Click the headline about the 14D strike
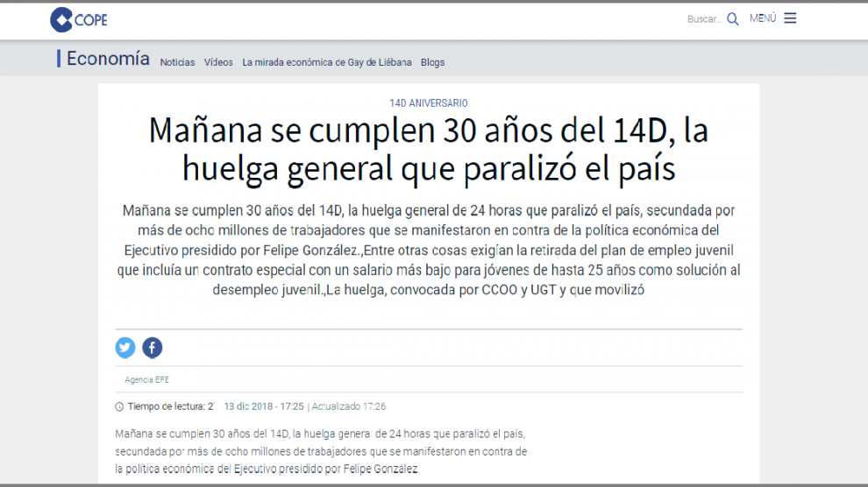The image size is (868, 487). (x=429, y=149)
